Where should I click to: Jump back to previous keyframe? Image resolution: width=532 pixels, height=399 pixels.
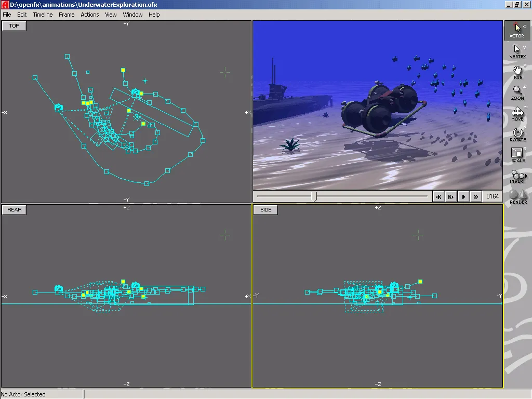click(x=438, y=196)
